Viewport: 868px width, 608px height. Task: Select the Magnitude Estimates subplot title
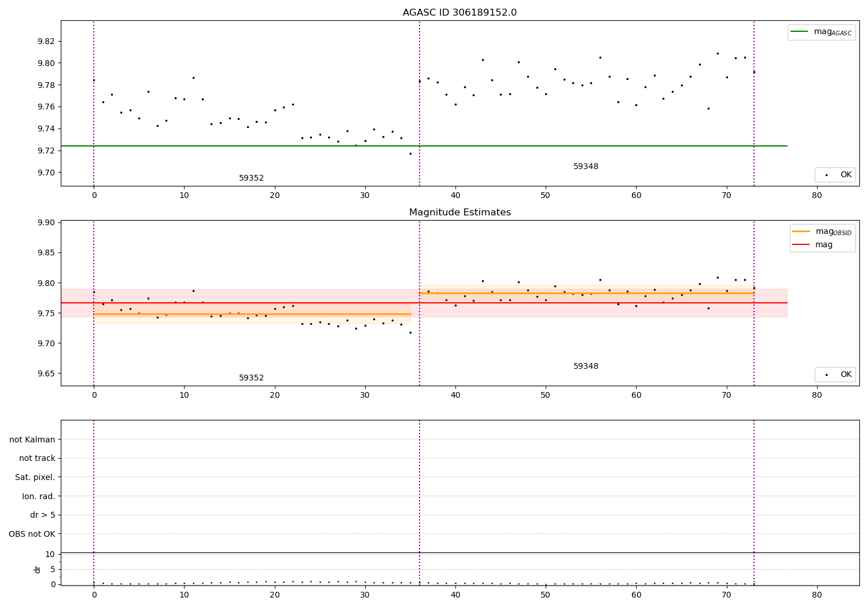459,213
